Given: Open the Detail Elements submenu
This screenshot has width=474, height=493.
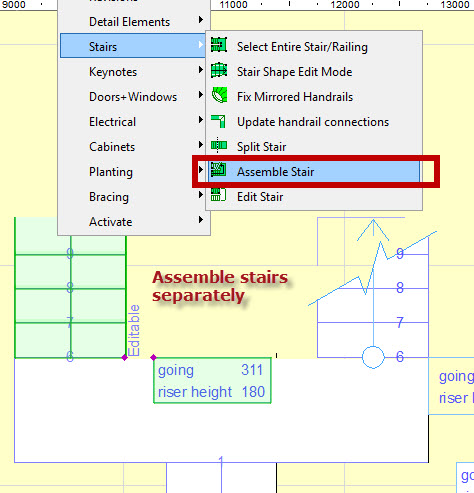Looking at the screenshot, I should click(134, 22).
